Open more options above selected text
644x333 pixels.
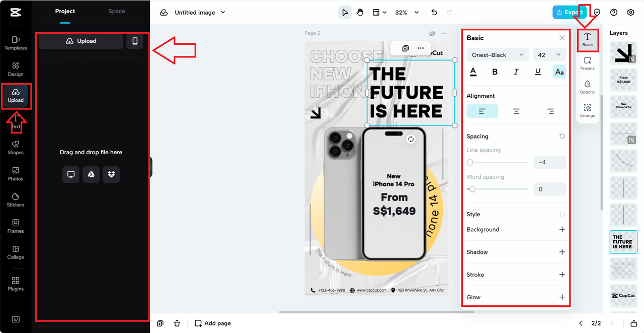(421, 48)
